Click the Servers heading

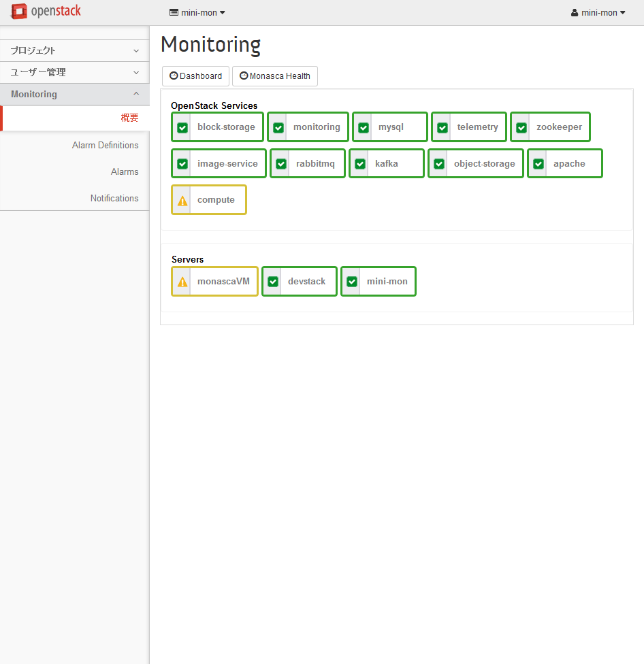[x=187, y=259]
